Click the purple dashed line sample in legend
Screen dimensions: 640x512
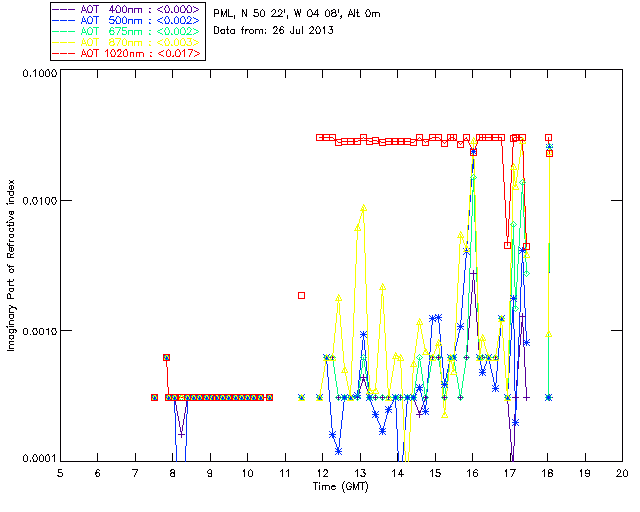tap(64, 9)
